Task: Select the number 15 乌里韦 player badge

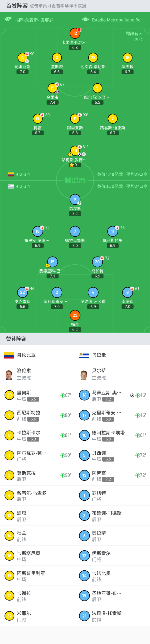Action: [52, 88]
